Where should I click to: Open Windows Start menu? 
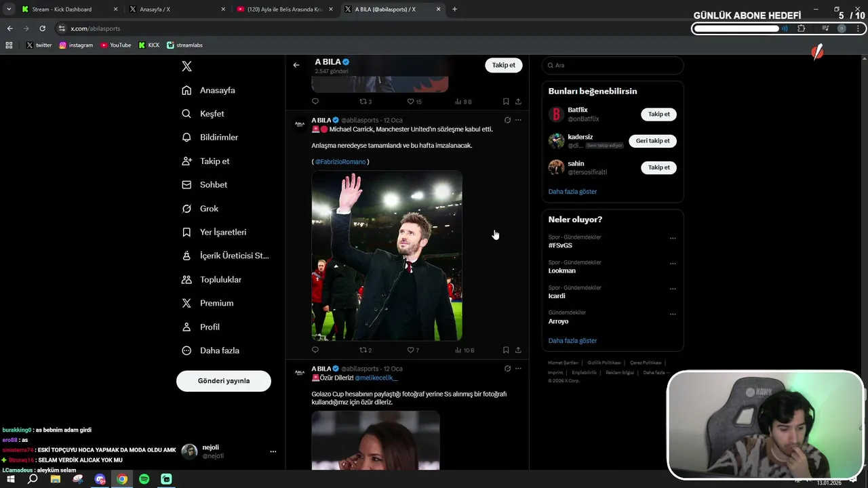[x=10, y=479]
